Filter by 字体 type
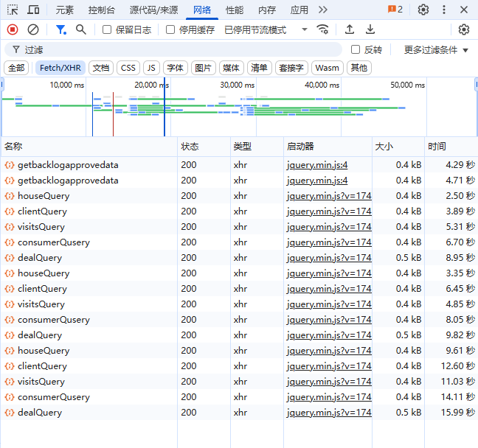The image size is (478, 448). [x=176, y=68]
